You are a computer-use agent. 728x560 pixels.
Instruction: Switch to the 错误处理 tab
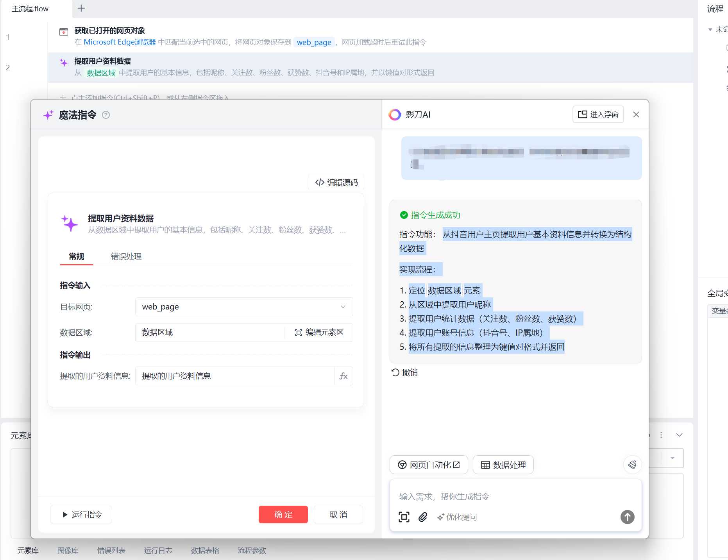(x=126, y=256)
